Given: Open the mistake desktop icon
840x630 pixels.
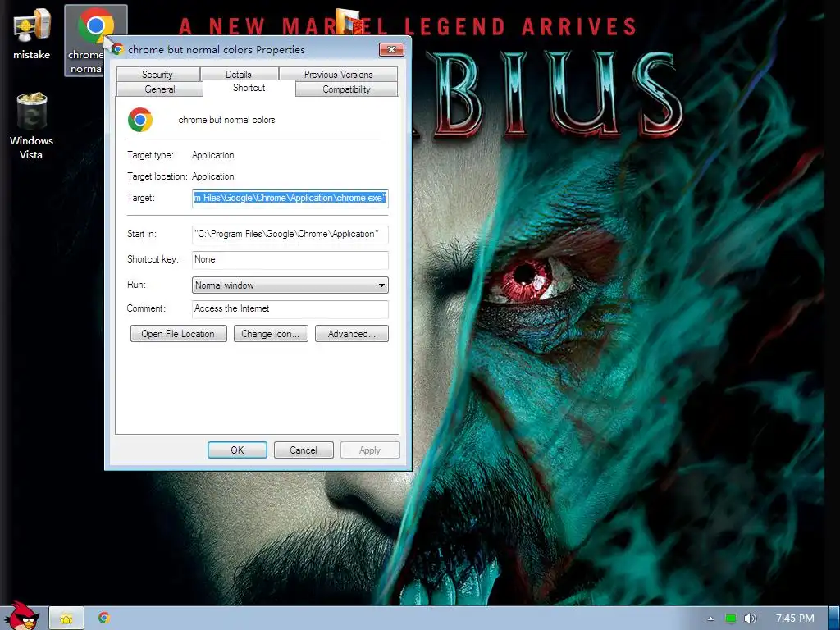Looking at the screenshot, I should pos(31,34).
